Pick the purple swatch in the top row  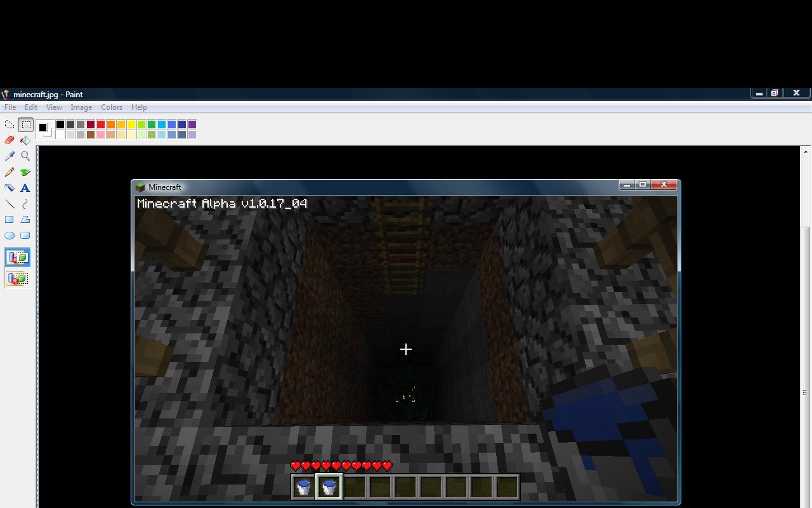[x=192, y=124]
